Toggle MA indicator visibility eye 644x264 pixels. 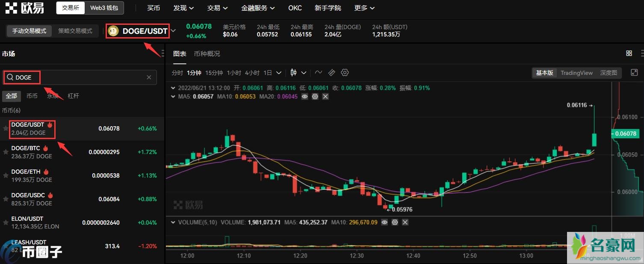click(305, 97)
